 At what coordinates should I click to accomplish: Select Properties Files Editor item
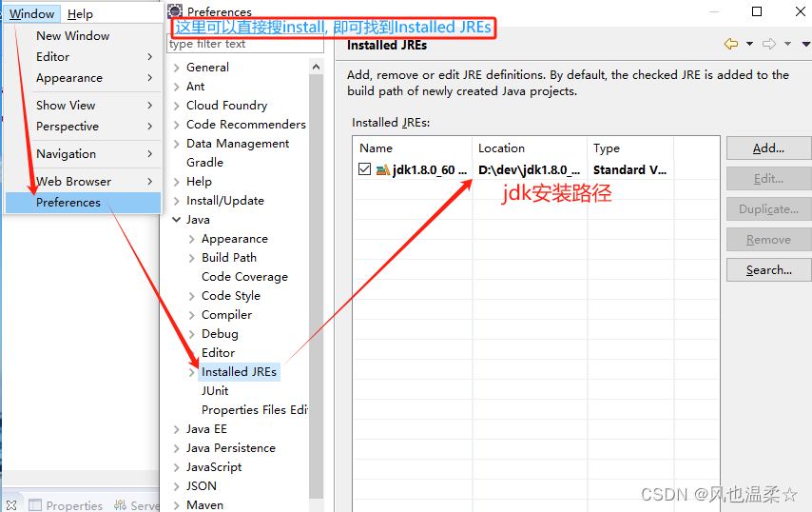click(x=254, y=410)
